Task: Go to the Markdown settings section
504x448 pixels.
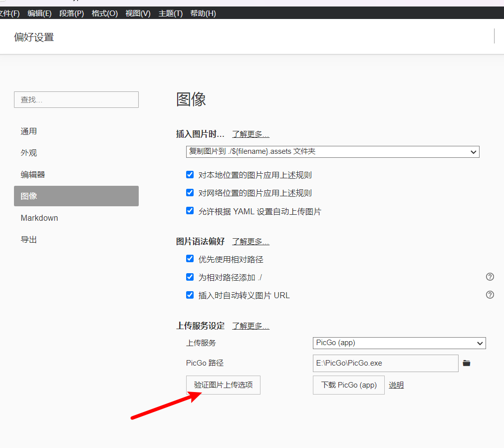Action: (x=39, y=218)
